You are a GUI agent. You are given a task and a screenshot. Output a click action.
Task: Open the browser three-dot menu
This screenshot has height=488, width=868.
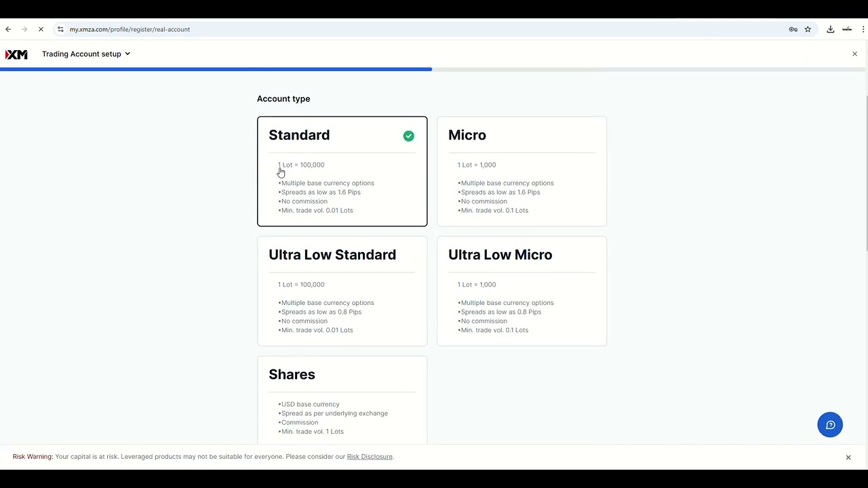pyautogui.click(x=863, y=29)
